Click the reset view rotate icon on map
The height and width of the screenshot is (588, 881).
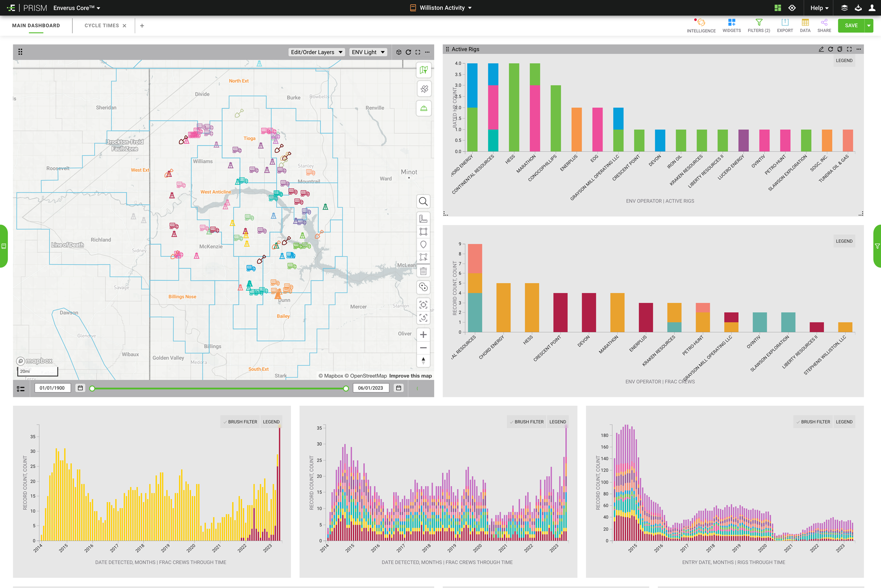(x=423, y=318)
